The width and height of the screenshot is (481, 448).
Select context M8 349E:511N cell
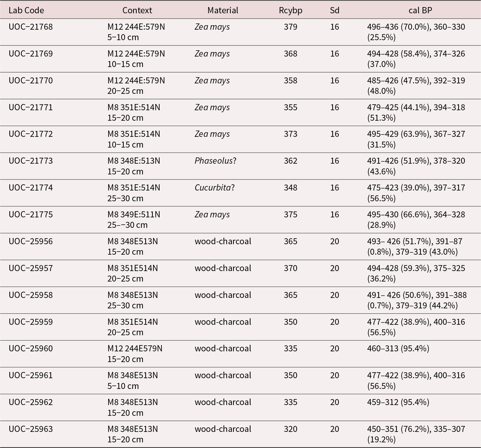[134, 215]
